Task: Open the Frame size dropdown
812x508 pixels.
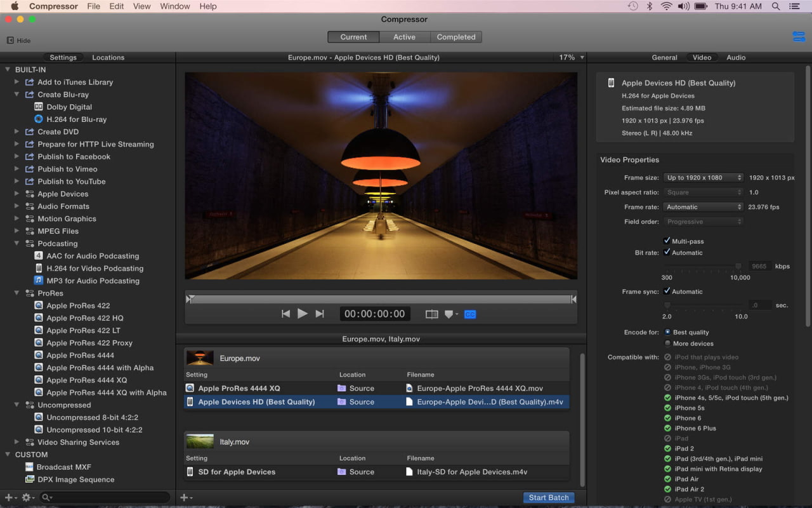Action: (703, 178)
